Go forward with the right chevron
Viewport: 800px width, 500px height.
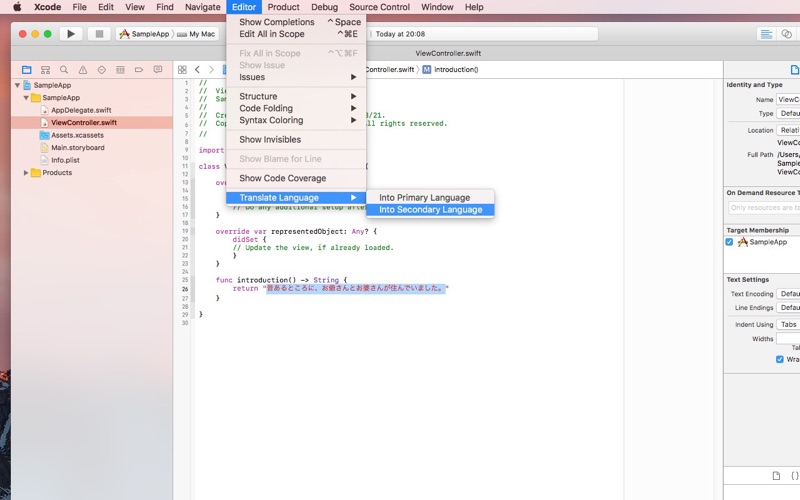point(211,70)
